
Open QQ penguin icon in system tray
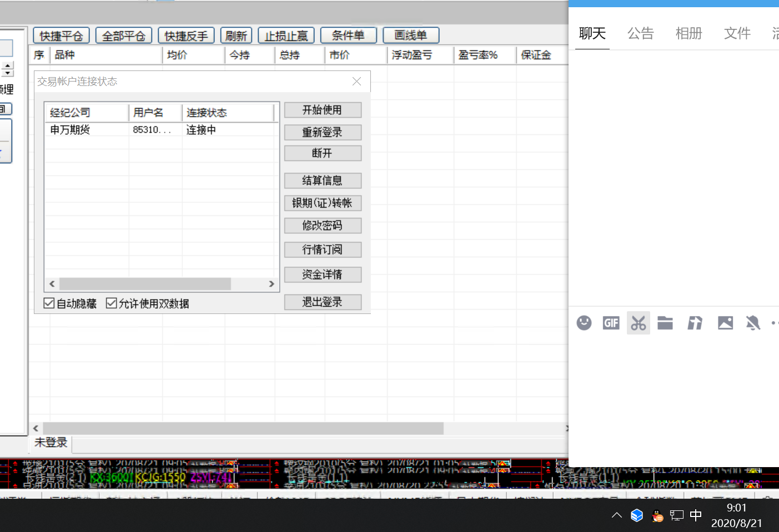tap(657, 516)
